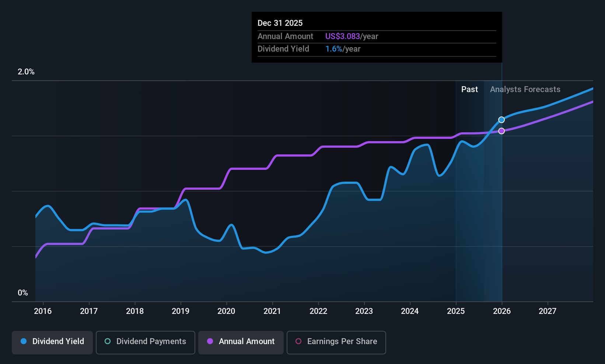Click the Analysts Forecasts label
The image size is (605, 364).
point(525,90)
